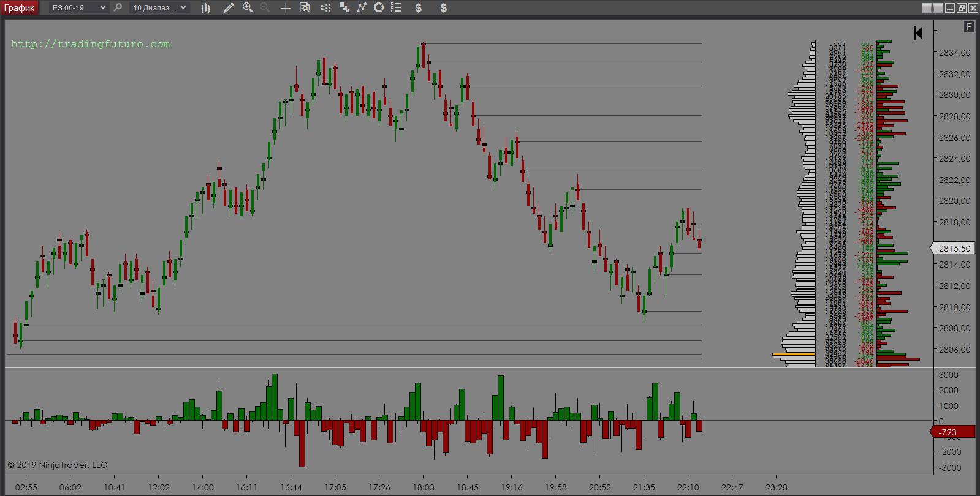Screen dimensions: 980x496
Task: Open the leftmost dollar sign toolbar icon
Action: (x=419, y=8)
